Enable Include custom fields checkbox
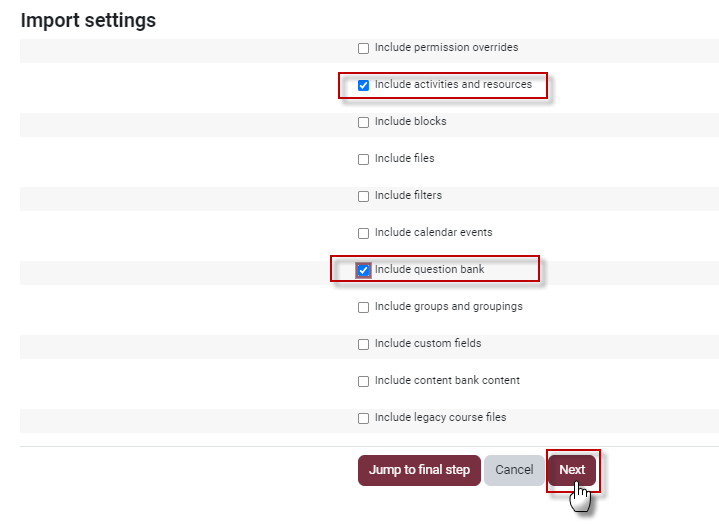 coord(363,344)
